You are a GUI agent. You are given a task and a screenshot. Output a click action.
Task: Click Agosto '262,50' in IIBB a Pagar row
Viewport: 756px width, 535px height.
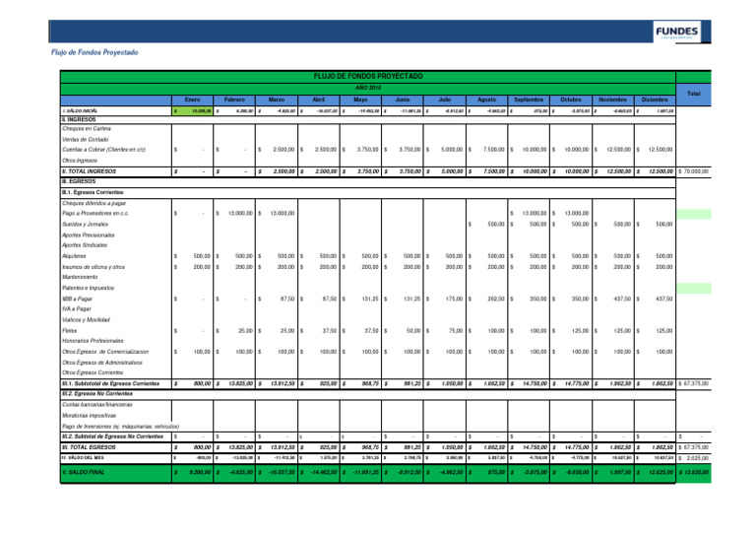496,300
